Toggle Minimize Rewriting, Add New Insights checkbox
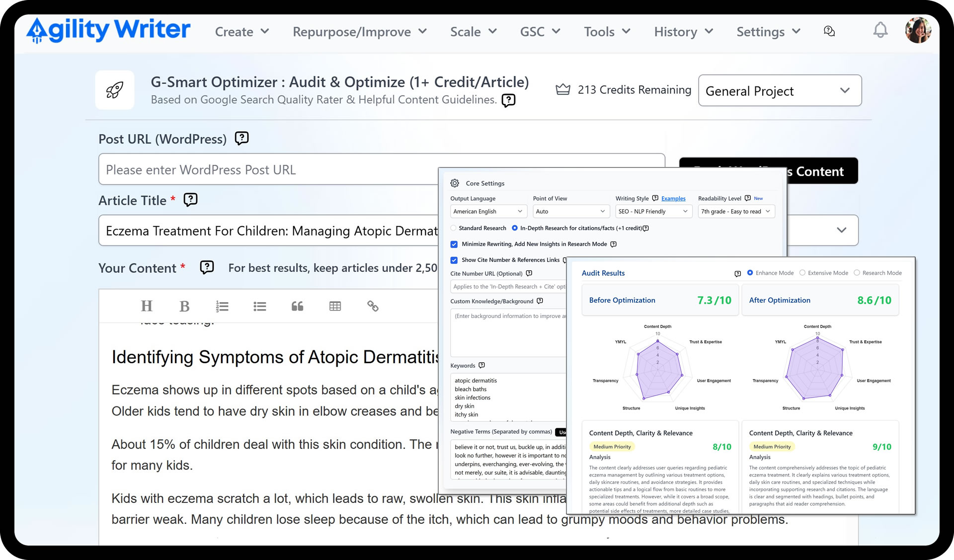The image size is (954, 560). click(454, 244)
